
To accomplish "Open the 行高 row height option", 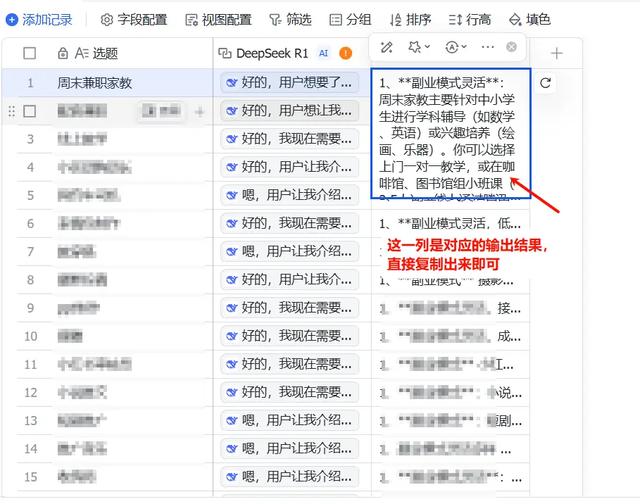I will (470, 20).
